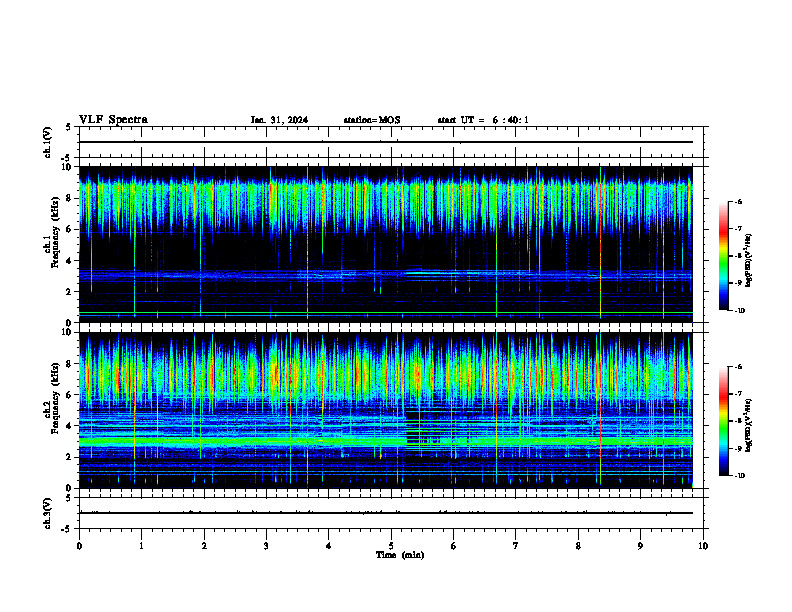The height and width of the screenshot is (612, 792).
Task: Click the "2" tick on the time axis
Action: click(204, 546)
